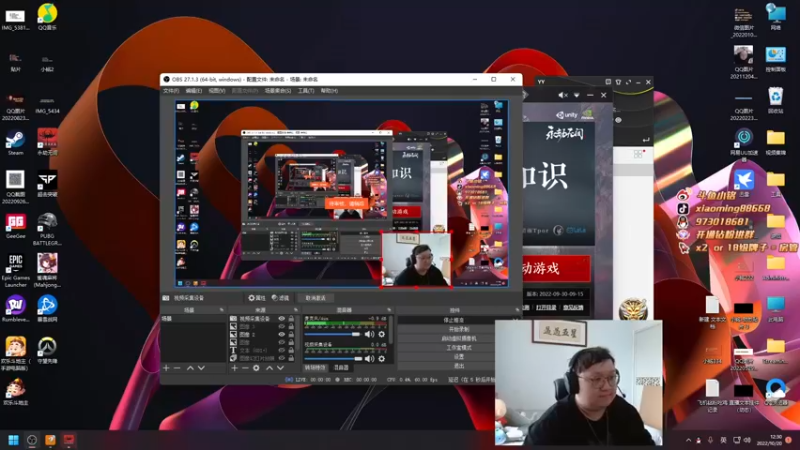Toggle lock of 文本 (GDI+) source

[291, 351]
